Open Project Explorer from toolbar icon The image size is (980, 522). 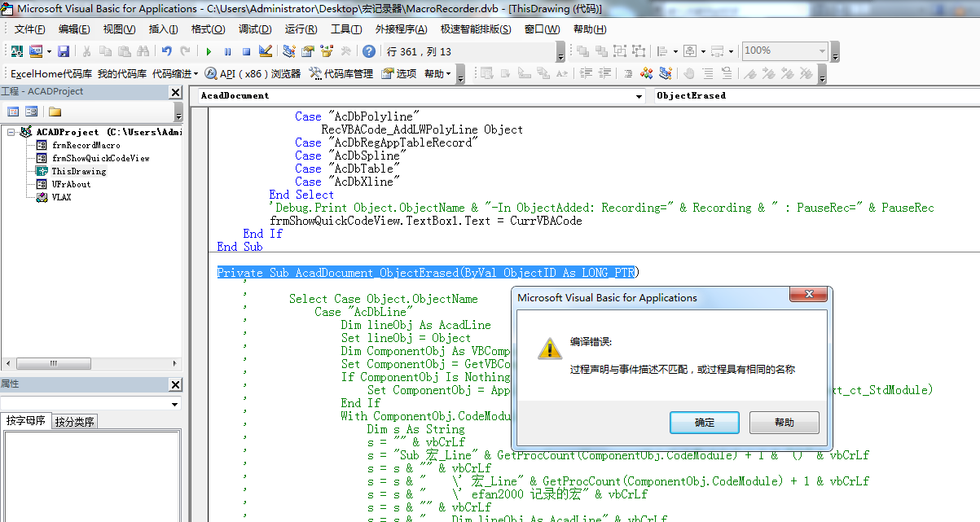pos(289,50)
